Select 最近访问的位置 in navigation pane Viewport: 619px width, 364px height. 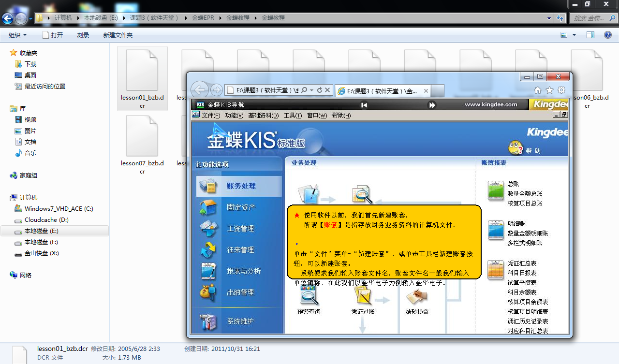[44, 86]
